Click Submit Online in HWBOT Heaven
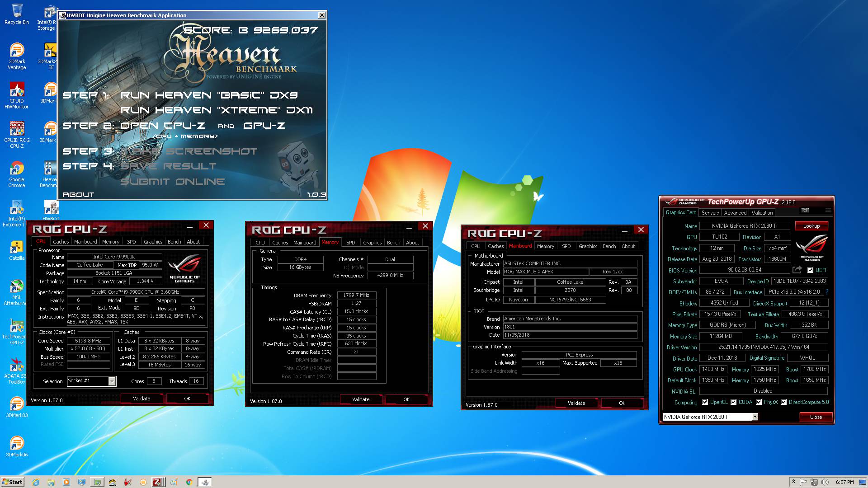 pos(172,182)
